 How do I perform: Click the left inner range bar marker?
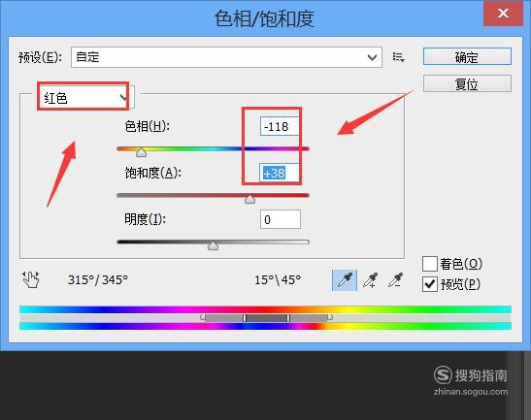(x=245, y=318)
